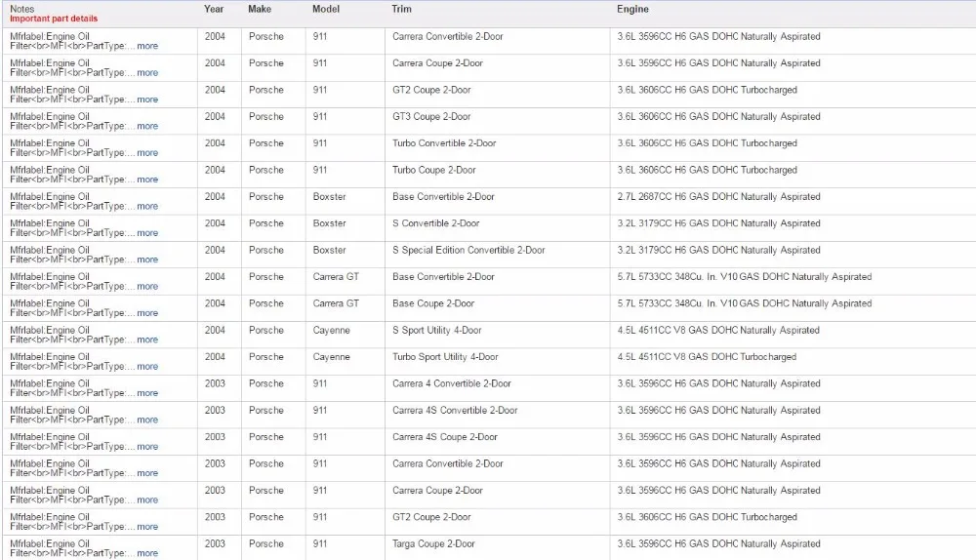
Task: Open 'more' link in Boxster S Special Edition row
Action: [147, 260]
